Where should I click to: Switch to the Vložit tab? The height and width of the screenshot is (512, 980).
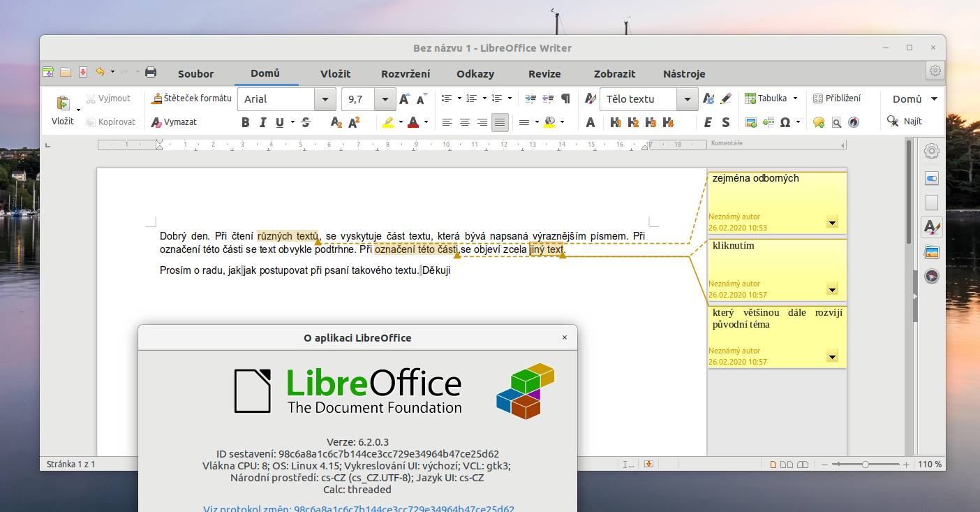(335, 73)
